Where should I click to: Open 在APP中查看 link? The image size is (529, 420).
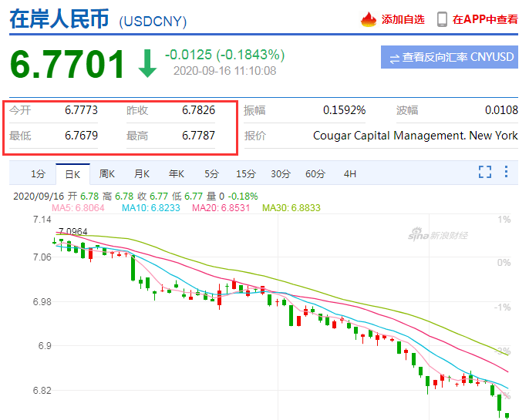click(x=485, y=19)
